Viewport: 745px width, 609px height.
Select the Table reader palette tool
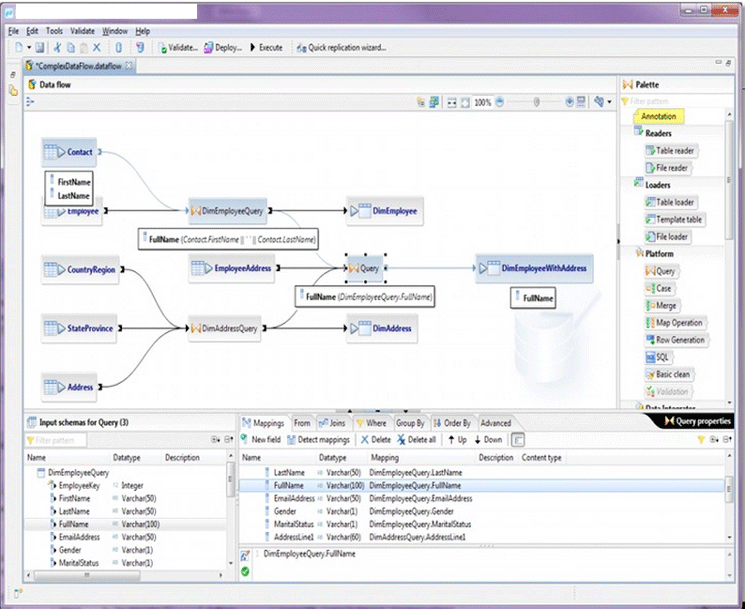coord(670,151)
